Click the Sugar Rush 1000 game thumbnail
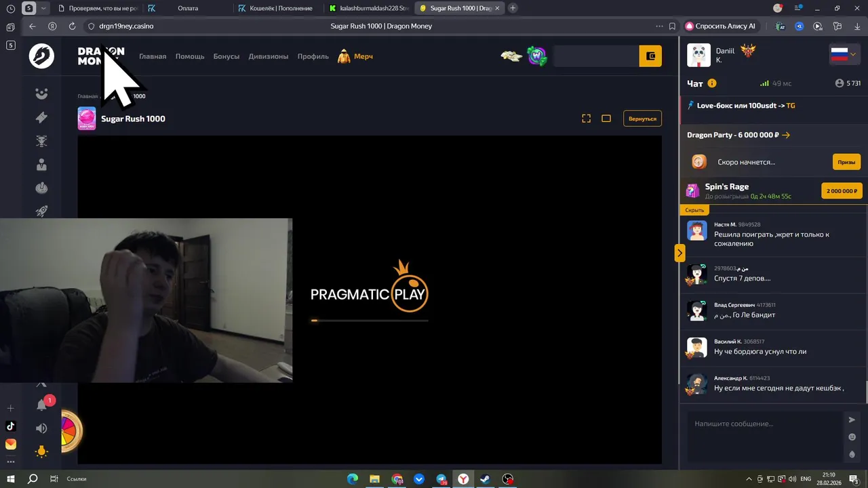 (87, 119)
